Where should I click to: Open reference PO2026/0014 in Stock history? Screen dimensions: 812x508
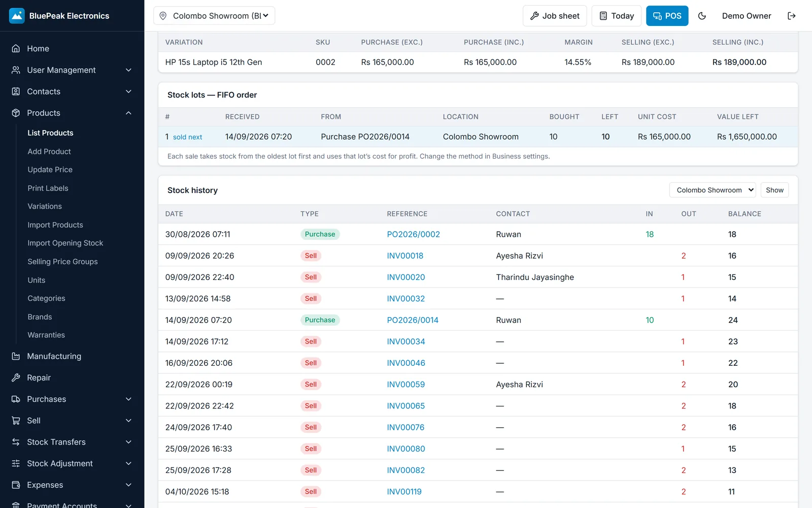pyautogui.click(x=413, y=320)
